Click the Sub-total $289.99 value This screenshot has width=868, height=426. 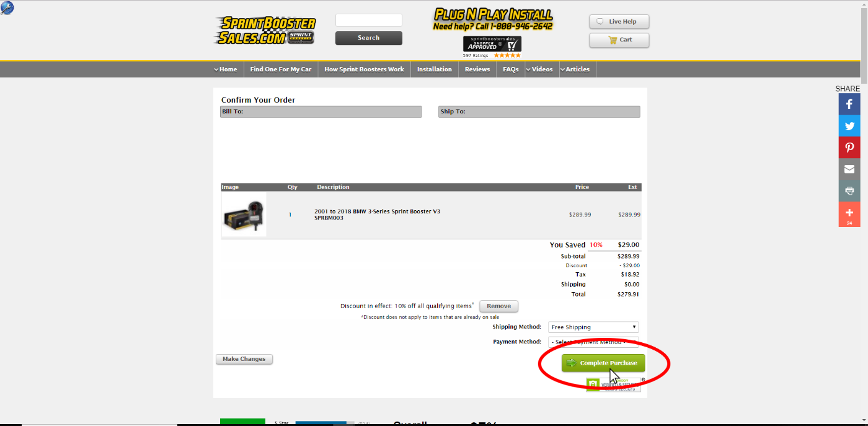(629, 256)
